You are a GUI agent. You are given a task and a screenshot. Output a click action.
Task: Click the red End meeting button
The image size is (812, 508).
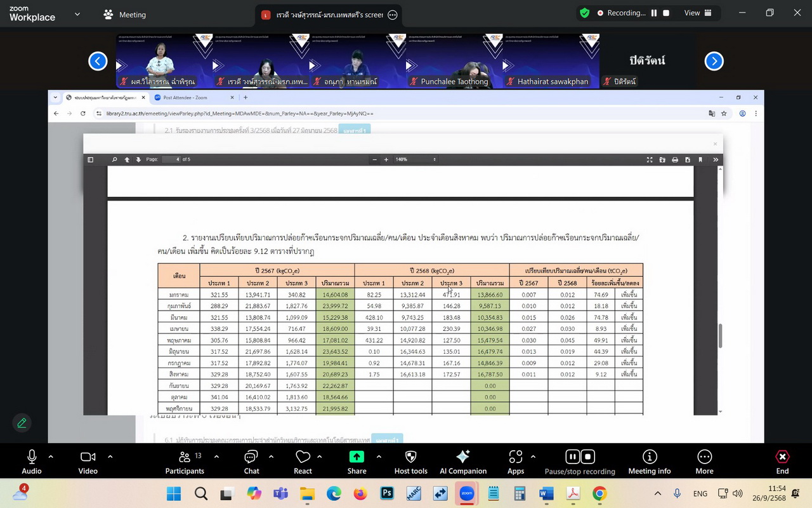pyautogui.click(x=782, y=461)
